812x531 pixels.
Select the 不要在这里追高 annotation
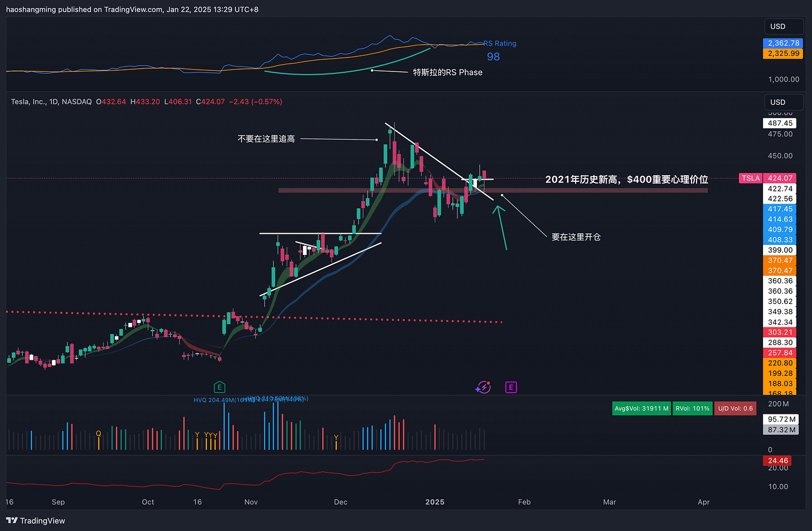coord(266,139)
